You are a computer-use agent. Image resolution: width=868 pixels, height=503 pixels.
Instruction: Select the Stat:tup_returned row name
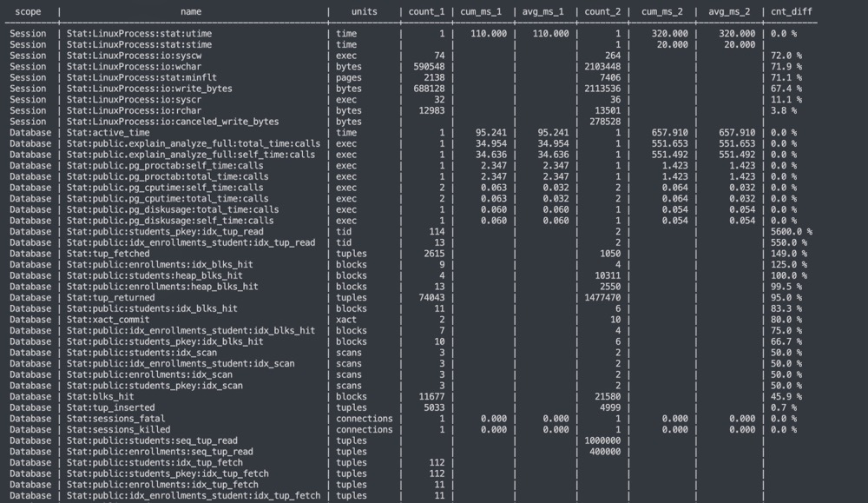click(x=110, y=297)
